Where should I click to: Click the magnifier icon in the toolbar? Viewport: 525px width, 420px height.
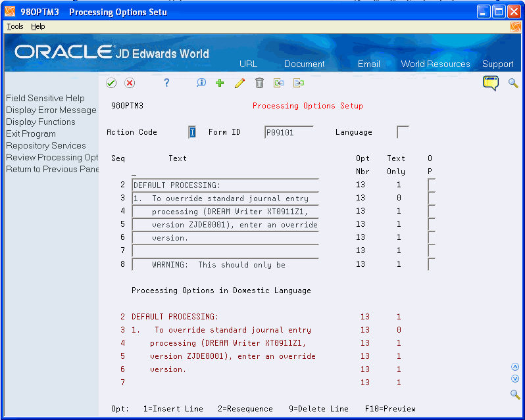click(x=513, y=83)
